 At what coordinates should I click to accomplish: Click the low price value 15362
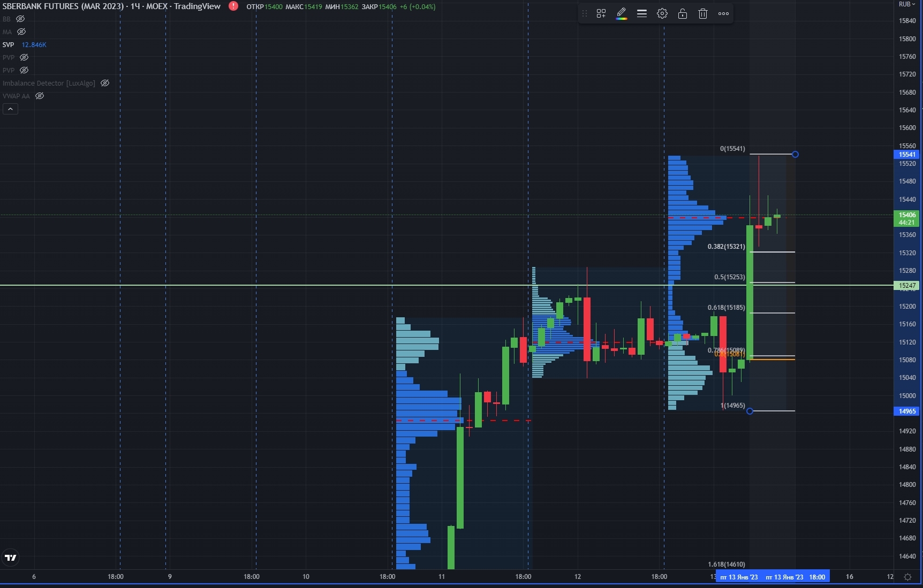(349, 7)
